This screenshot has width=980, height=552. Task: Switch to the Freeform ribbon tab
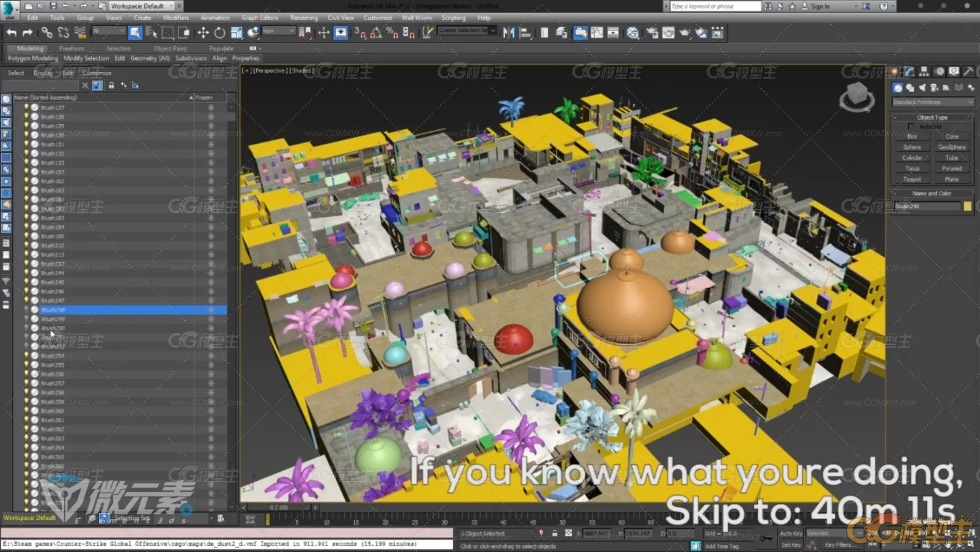[x=71, y=48]
